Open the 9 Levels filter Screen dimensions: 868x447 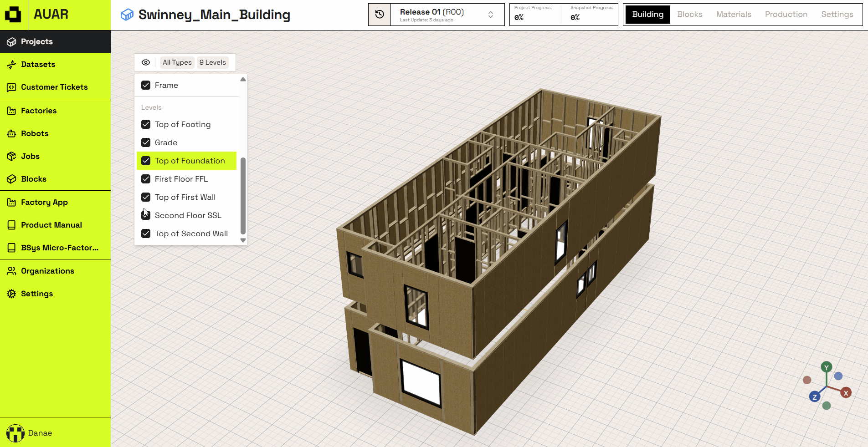[x=212, y=62]
